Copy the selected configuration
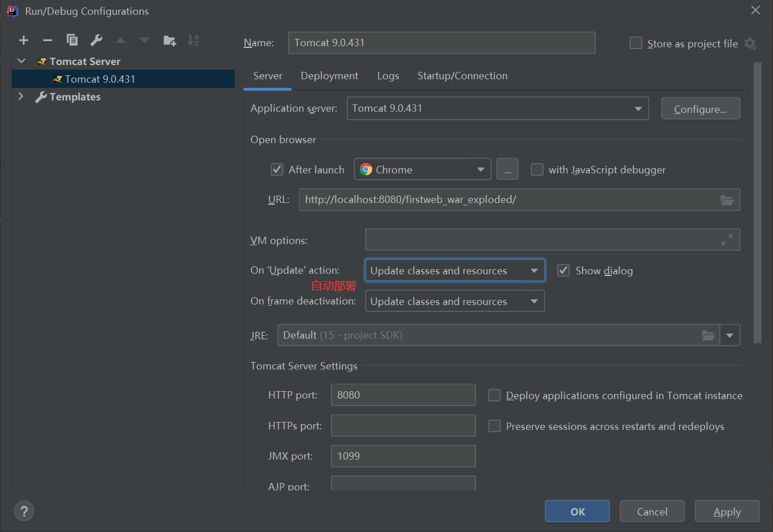Image resolution: width=773 pixels, height=532 pixels. pyautogui.click(x=72, y=40)
